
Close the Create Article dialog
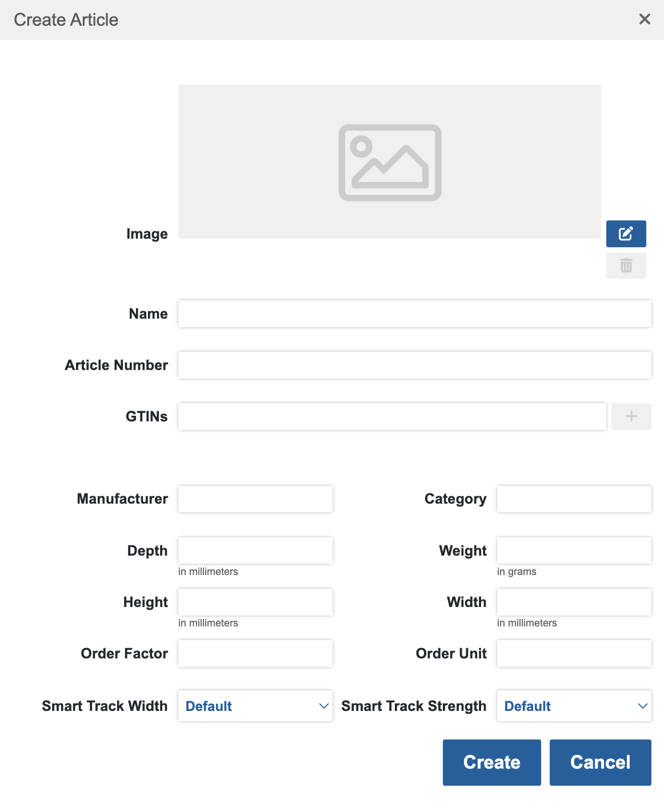coord(645,19)
